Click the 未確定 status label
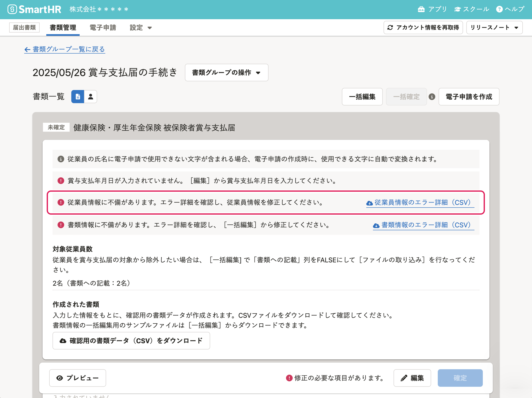 [x=56, y=127]
